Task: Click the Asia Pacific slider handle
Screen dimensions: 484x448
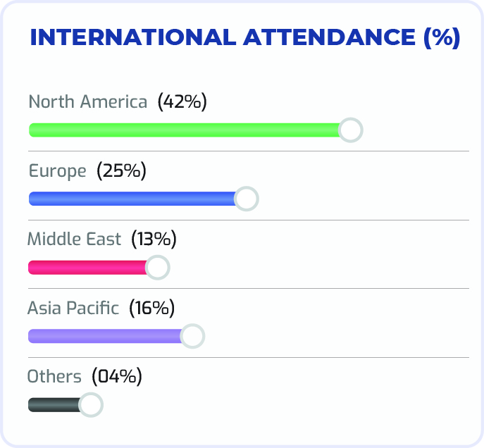Action: point(192,336)
